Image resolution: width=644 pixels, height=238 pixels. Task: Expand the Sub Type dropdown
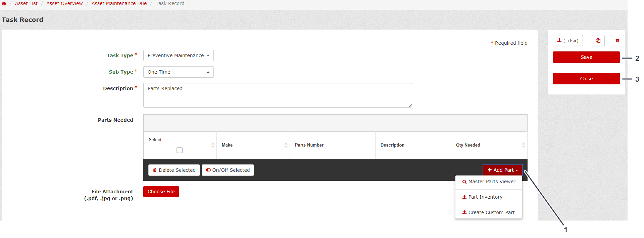(178, 72)
